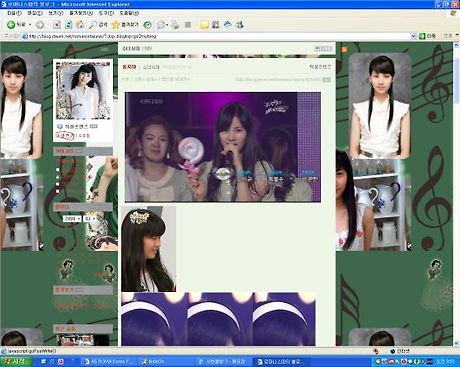Open the 편집(E) Edit menu
Viewport: 460px width, 367px height.
(35, 13)
